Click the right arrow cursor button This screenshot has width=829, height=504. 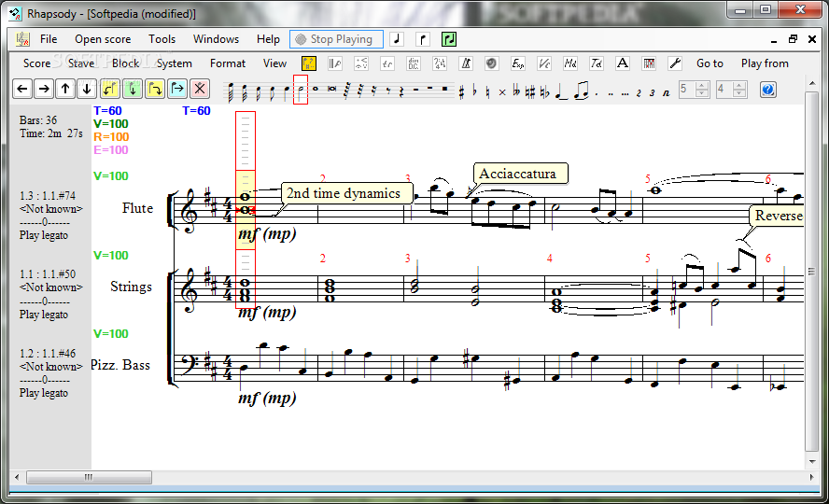(45, 89)
